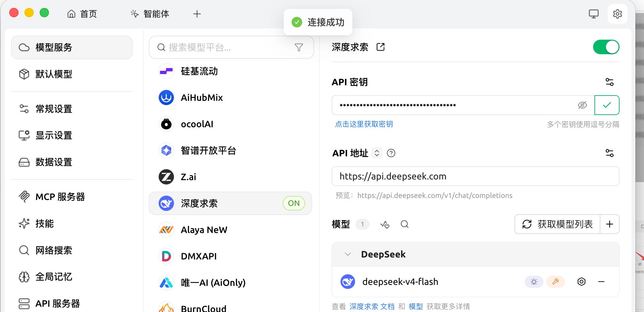Select the Z.ai provider
This screenshot has height=312, width=644.
pyautogui.click(x=230, y=177)
